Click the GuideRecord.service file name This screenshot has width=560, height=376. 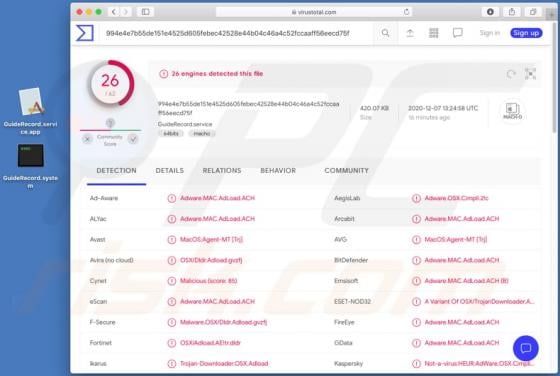(185, 124)
